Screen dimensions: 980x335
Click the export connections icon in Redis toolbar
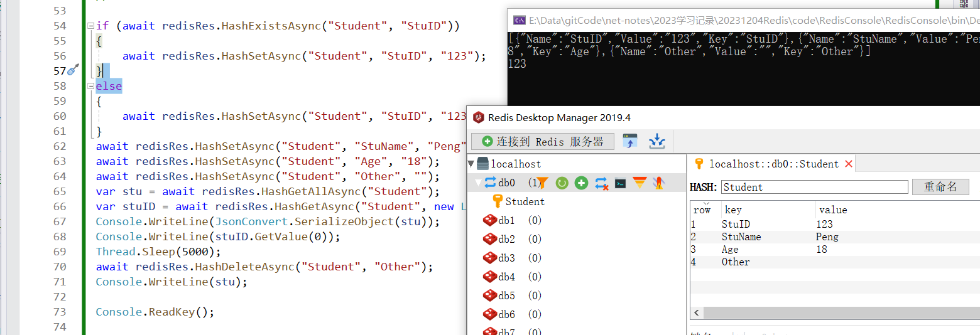(657, 141)
